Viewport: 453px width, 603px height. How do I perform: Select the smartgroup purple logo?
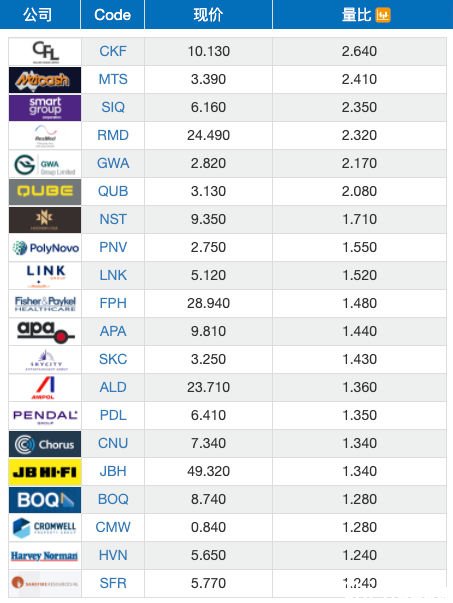point(45,108)
